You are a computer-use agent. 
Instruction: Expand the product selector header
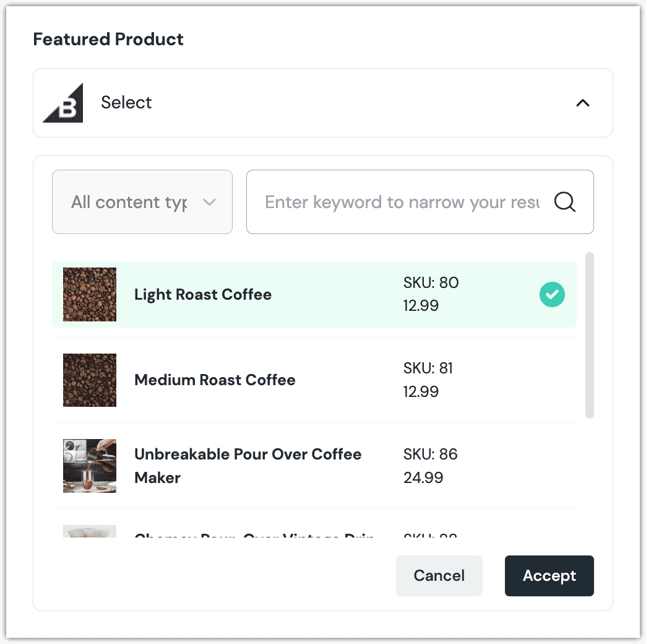click(322, 103)
